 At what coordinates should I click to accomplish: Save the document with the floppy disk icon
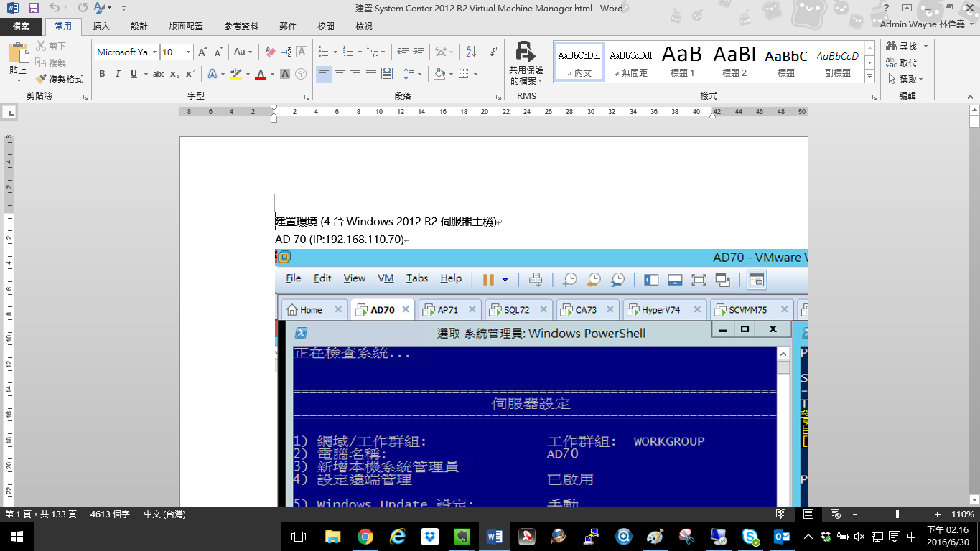pyautogui.click(x=33, y=8)
